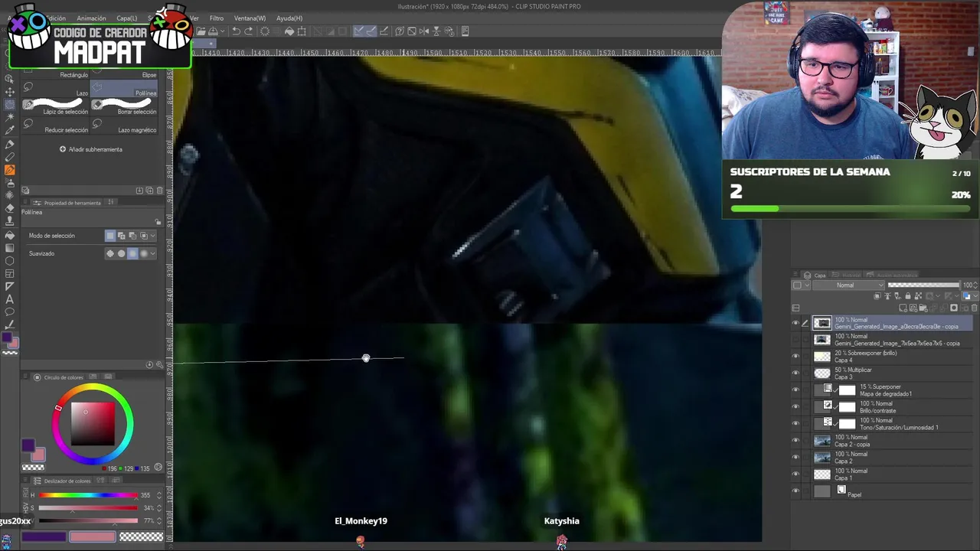The image size is (980, 551).
Task: Hide the Capa 3 layer
Action: [795, 373]
